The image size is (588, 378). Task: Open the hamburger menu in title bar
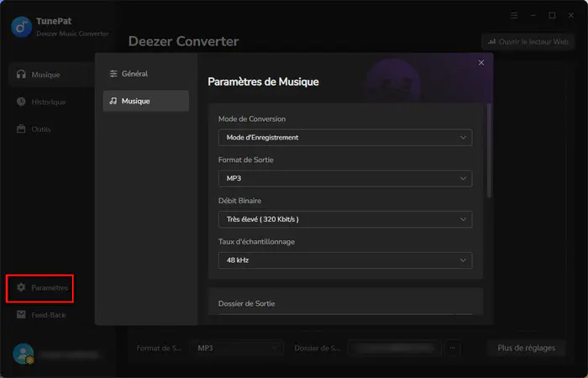coord(514,15)
